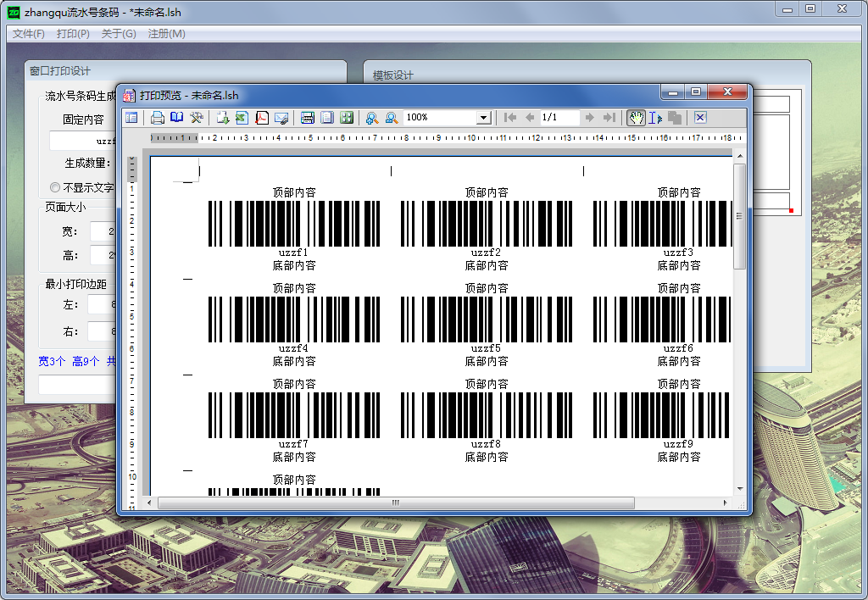868x600 pixels.
Task: Close the print preview window
Action: [727, 92]
